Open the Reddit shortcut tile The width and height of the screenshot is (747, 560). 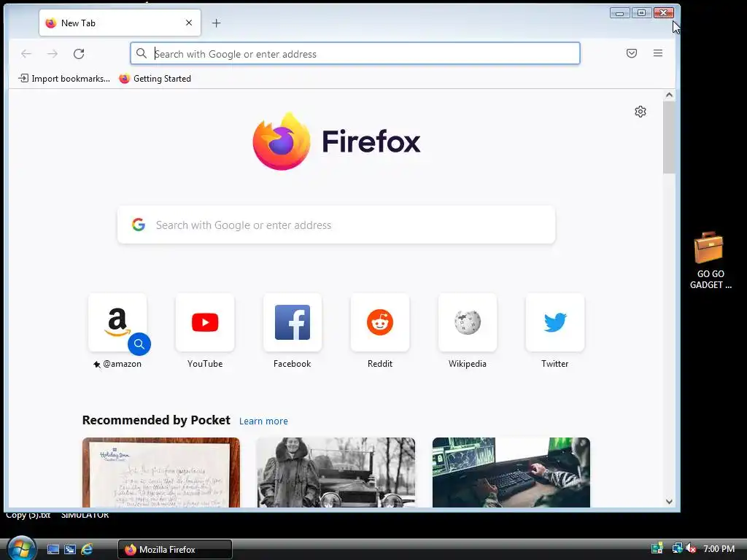379,322
